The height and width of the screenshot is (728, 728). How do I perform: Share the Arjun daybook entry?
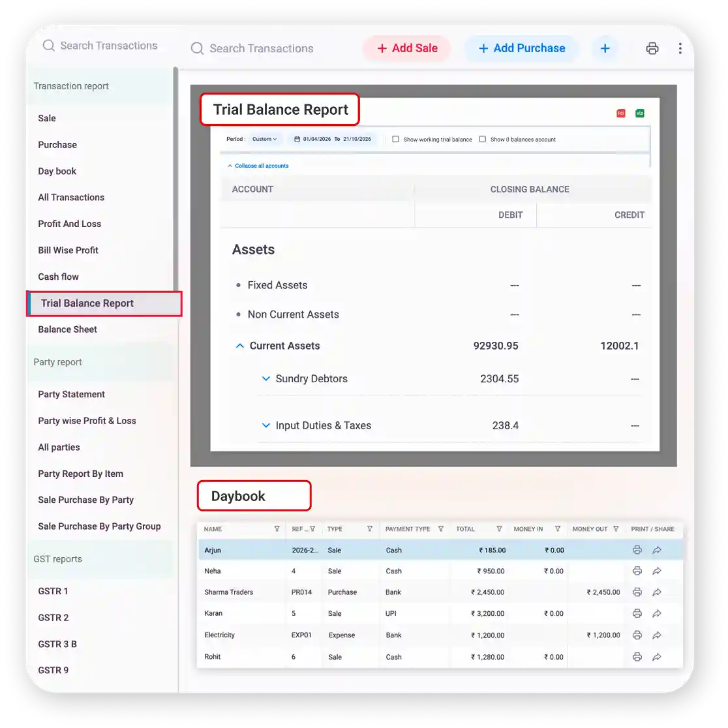tap(656, 550)
